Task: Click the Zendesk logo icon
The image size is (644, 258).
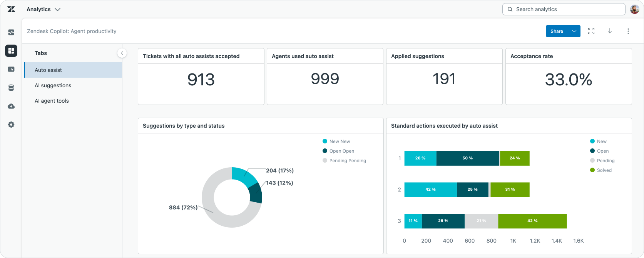Action: [11, 9]
